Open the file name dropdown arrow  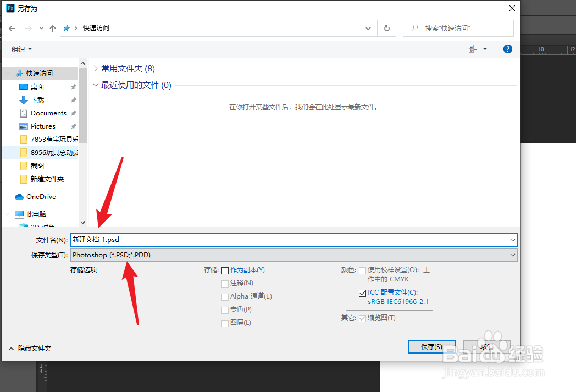(x=512, y=240)
